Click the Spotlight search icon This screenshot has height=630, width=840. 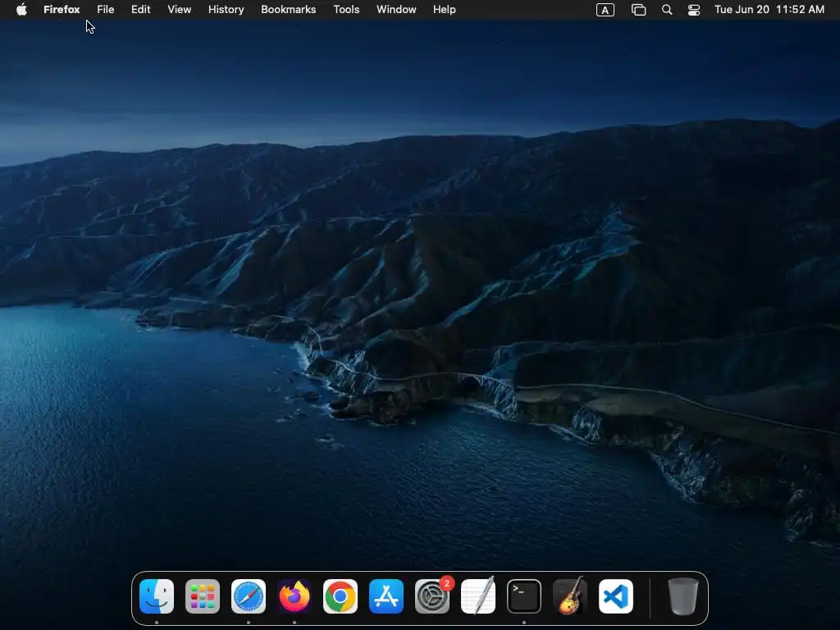667,10
